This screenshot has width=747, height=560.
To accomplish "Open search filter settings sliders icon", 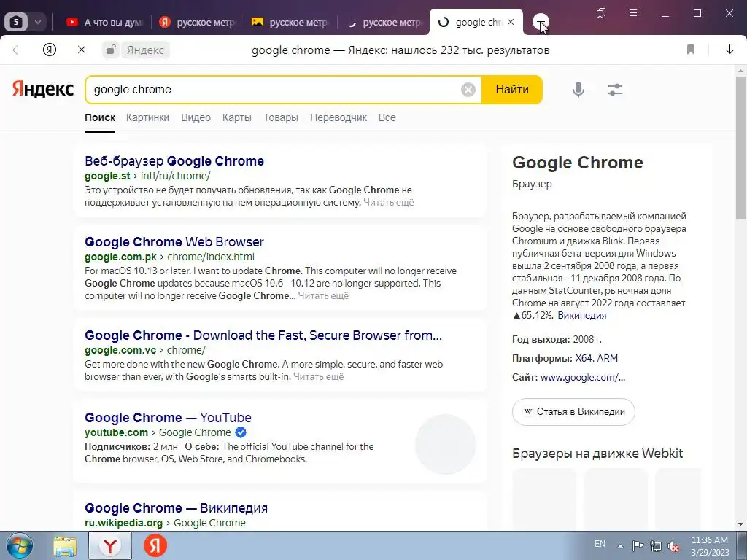I will pos(615,90).
